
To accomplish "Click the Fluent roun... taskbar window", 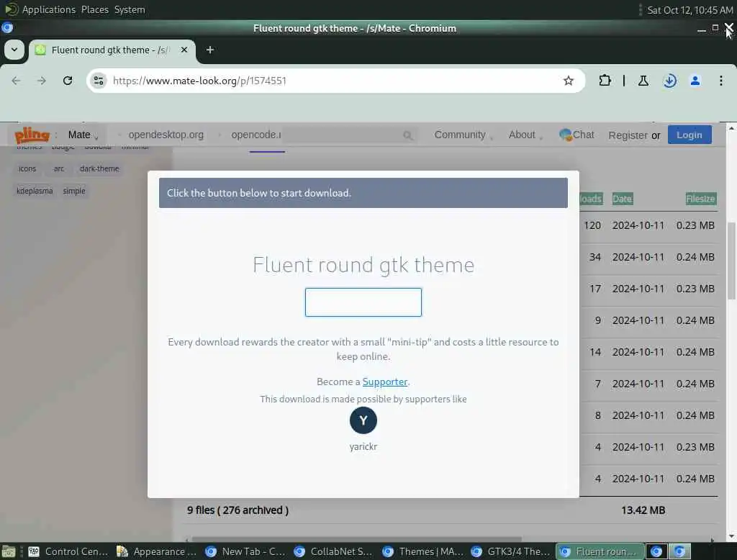I will tap(600, 551).
